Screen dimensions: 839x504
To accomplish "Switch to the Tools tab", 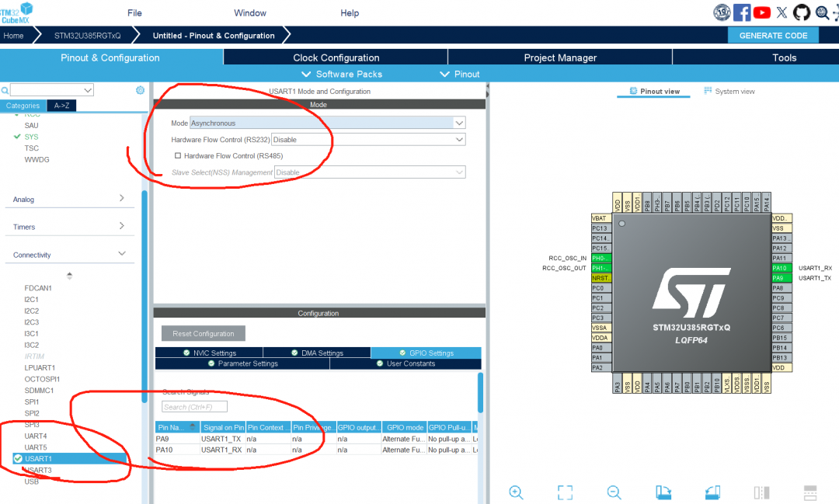I will (x=784, y=57).
